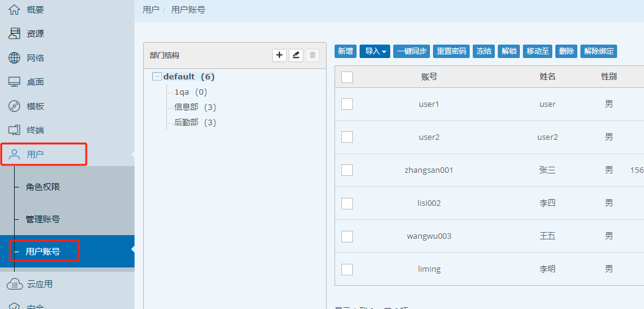Click the 新增 button
644x309 pixels.
pyautogui.click(x=346, y=51)
